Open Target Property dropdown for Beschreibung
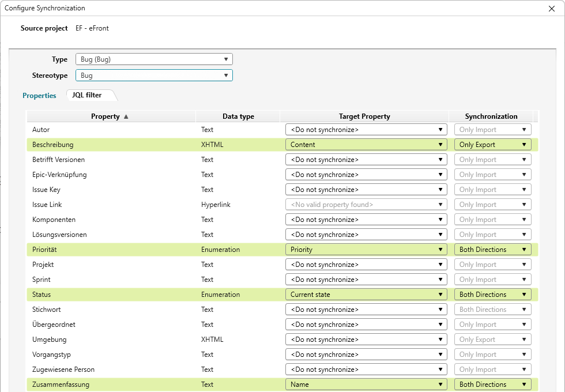 coord(366,145)
